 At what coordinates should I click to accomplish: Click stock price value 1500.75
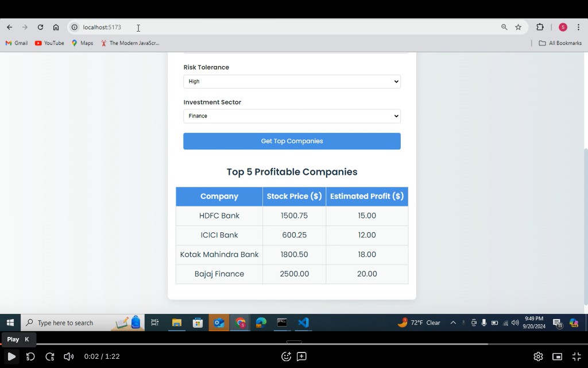tap(295, 216)
